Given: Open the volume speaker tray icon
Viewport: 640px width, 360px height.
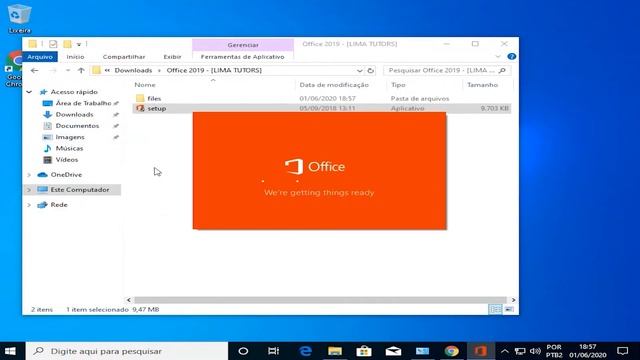Looking at the screenshot, I should click(535, 351).
